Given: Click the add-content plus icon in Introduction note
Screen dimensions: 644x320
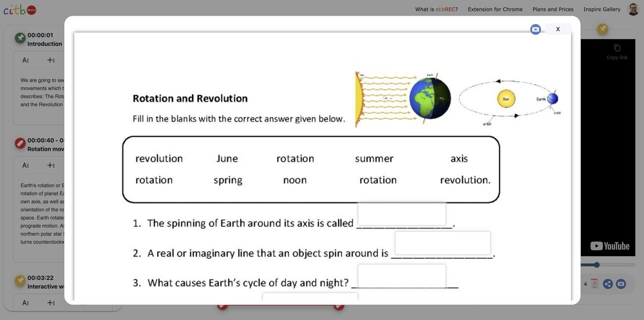Looking at the screenshot, I should [x=50, y=60].
